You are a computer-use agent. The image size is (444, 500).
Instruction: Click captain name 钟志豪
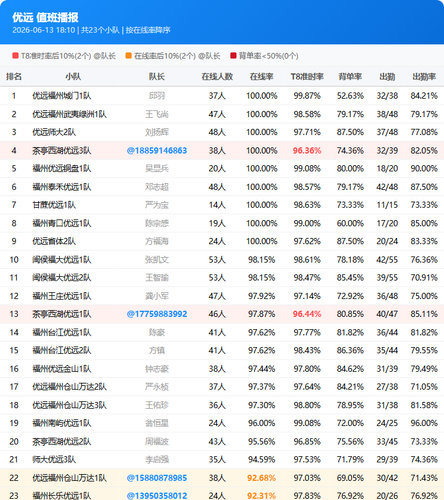coord(157,369)
